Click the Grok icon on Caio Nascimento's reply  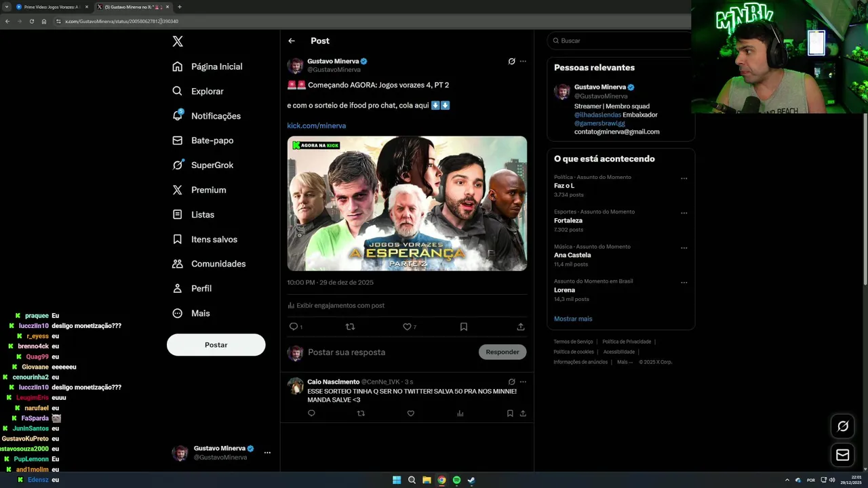tap(511, 382)
